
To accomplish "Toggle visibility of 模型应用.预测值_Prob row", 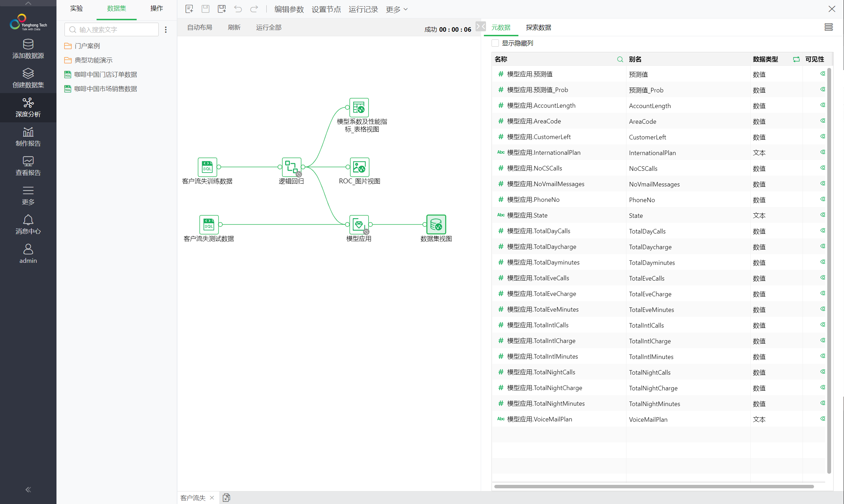I will pyautogui.click(x=823, y=90).
